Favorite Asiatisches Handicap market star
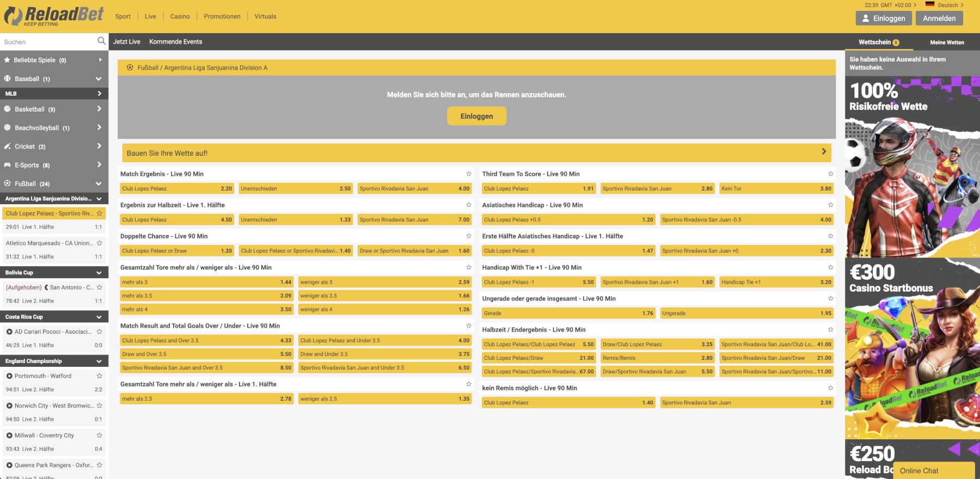This screenshot has width=980, height=479. point(830,205)
